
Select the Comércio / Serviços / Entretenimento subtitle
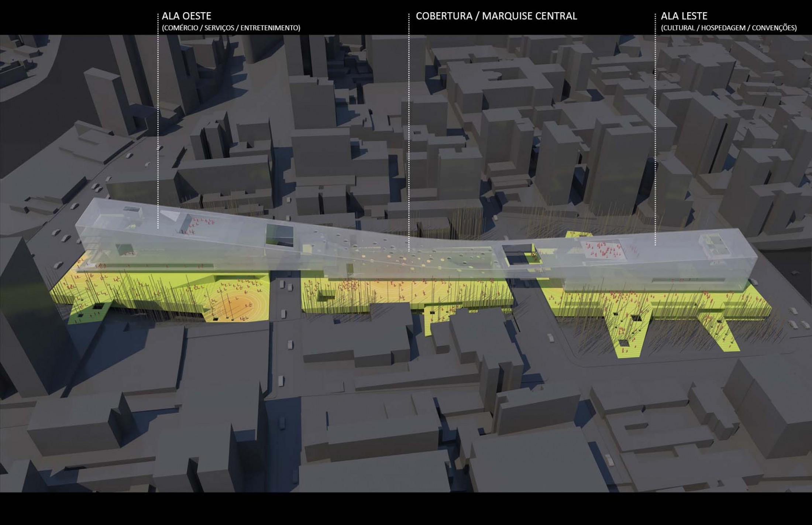click(231, 28)
